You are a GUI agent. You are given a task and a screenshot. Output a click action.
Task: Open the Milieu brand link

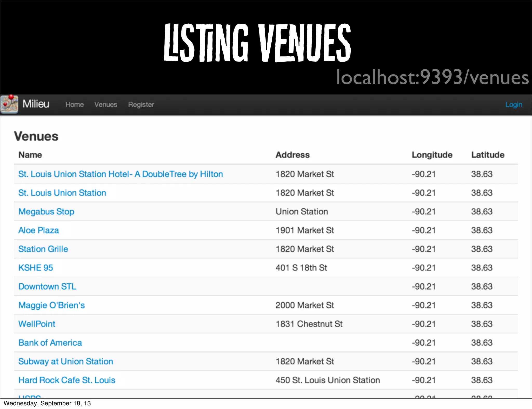(x=36, y=104)
